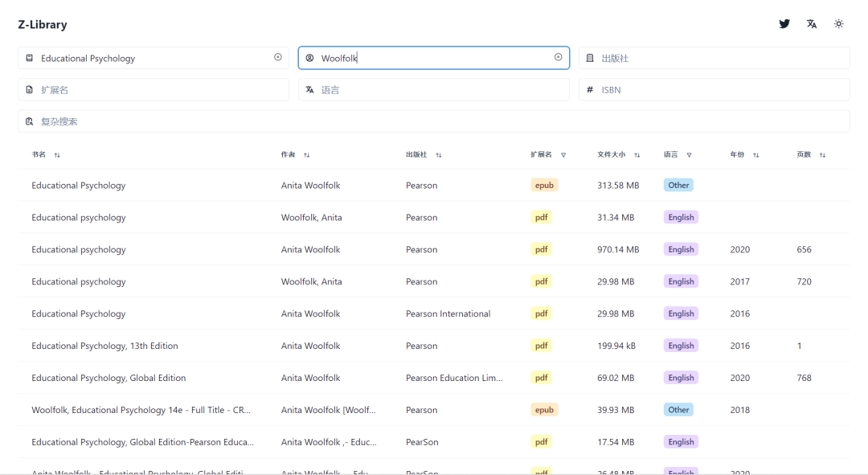Click the 文件大小 column header label

(x=611, y=154)
